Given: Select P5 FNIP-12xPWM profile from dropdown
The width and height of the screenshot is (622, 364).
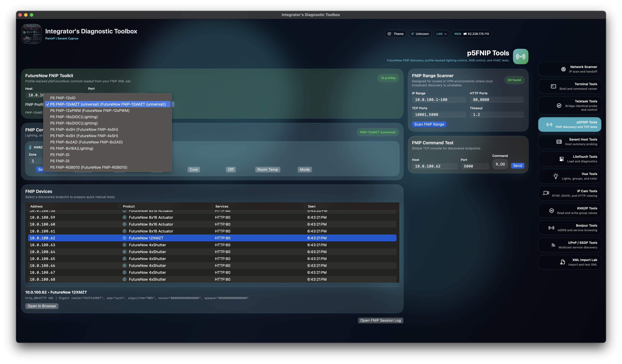Looking at the screenshot, I should (x=90, y=111).
